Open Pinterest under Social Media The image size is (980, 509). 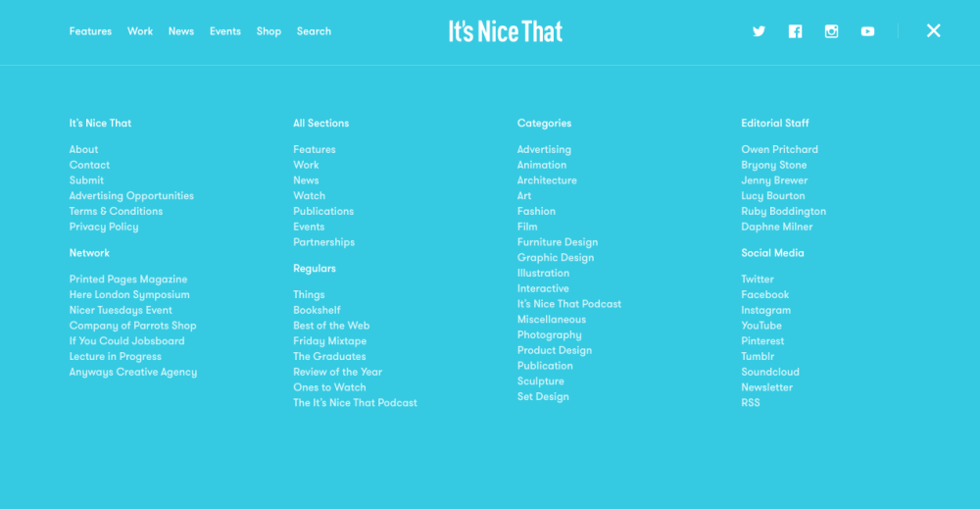[762, 340]
